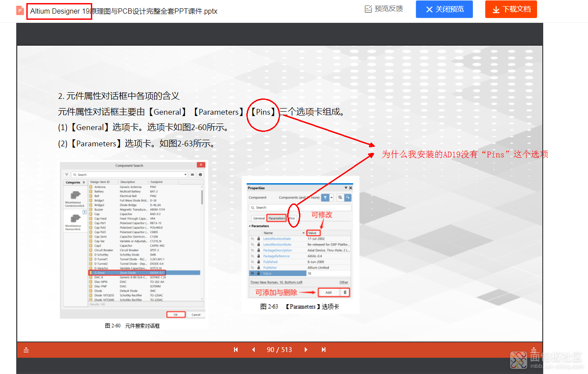Viewport: 588px width, 374px height.
Task: Click the component icon next to Cap Semi
Action: click(91, 236)
